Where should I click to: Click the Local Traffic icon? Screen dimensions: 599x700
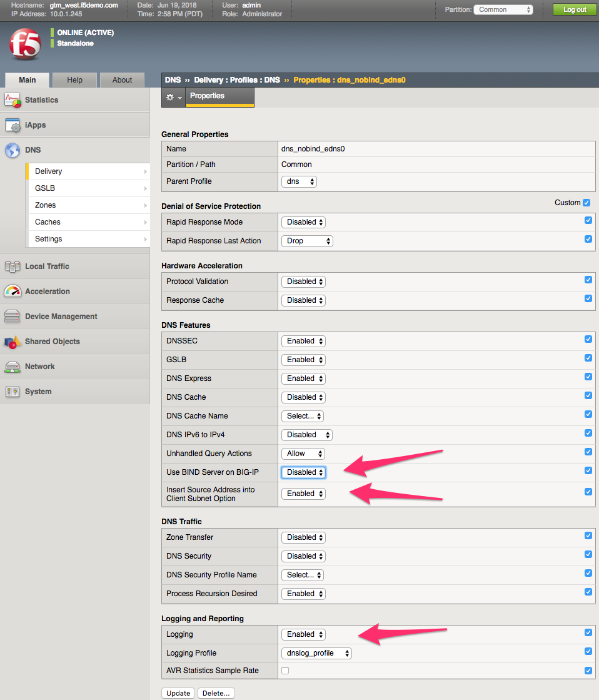13,266
